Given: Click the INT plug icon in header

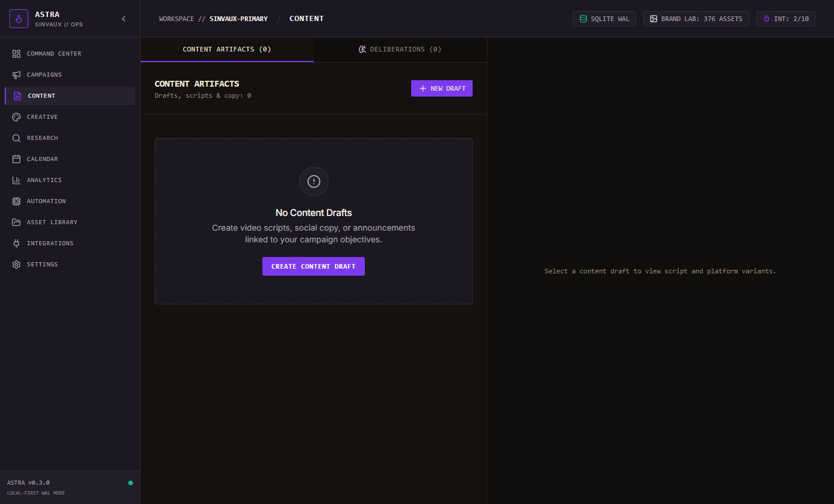Looking at the screenshot, I should point(766,19).
